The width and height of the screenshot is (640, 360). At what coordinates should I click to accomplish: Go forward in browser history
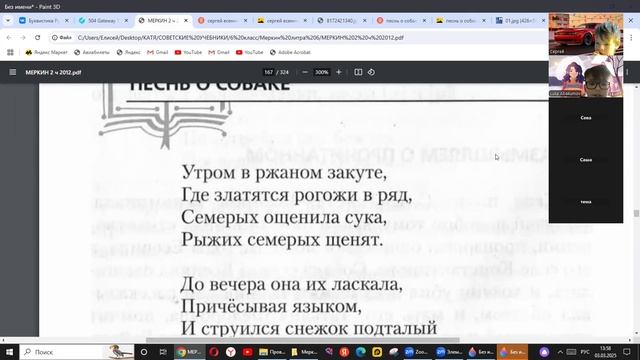23,38
